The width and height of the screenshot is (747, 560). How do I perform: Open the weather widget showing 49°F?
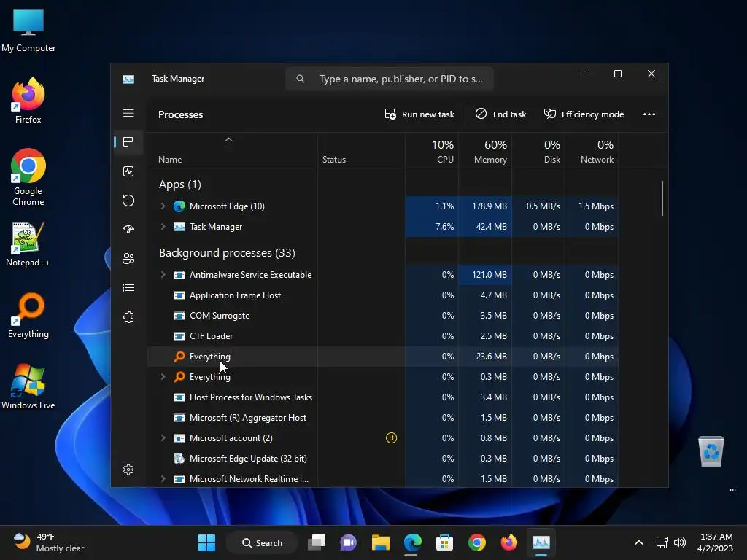(x=48, y=542)
